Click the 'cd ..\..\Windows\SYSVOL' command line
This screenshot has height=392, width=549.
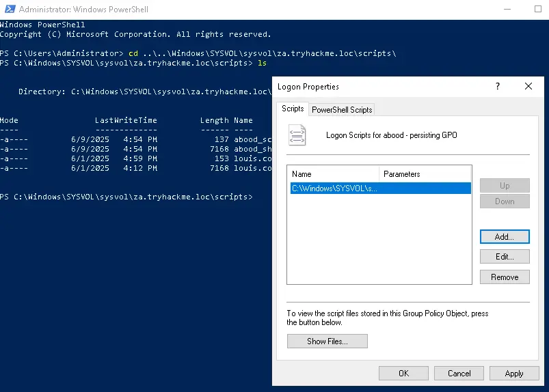point(198,53)
